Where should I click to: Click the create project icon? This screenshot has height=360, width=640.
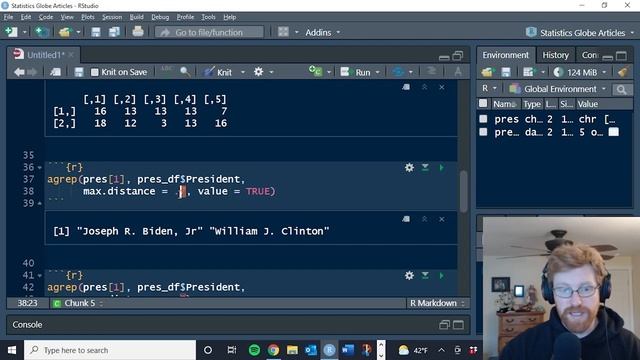[x=41, y=32]
